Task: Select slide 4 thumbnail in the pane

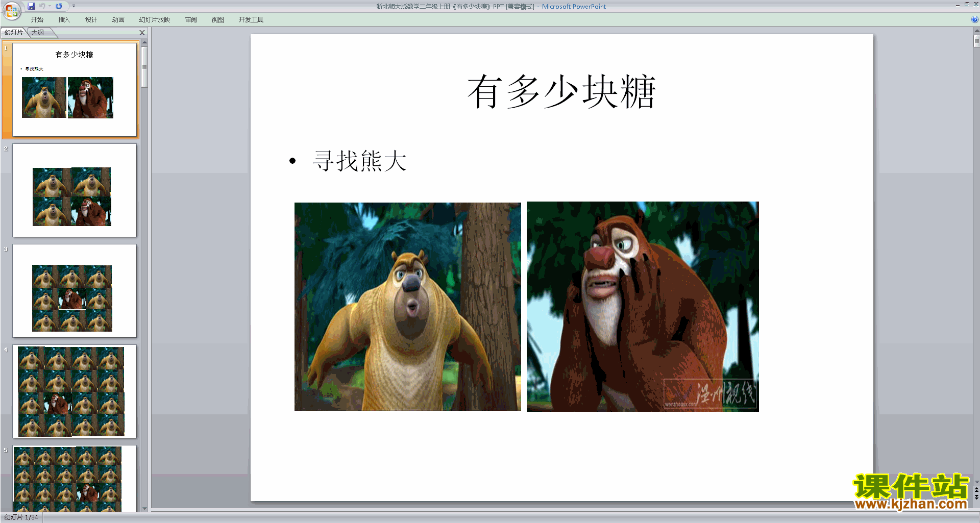Action: 75,391
